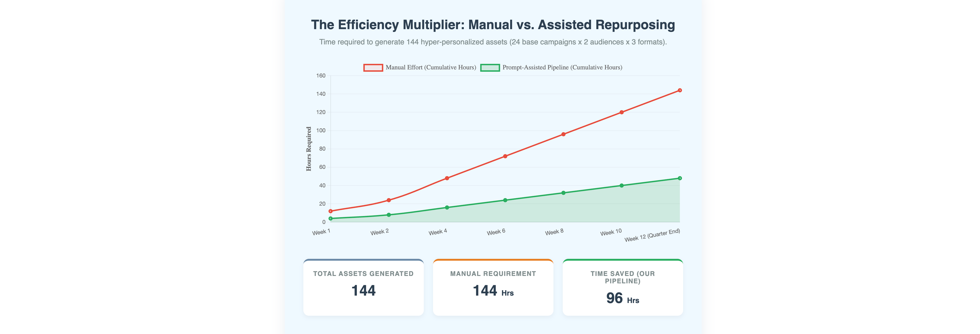The image size is (980, 334).
Task: Click the Week 2 x-axis label
Action: click(x=379, y=232)
